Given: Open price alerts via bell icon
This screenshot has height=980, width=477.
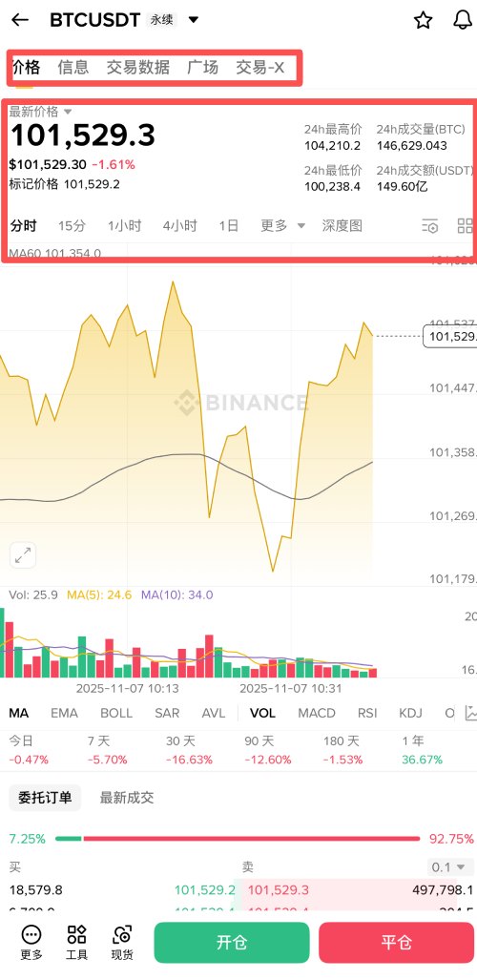Looking at the screenshot, I should pyautogui.click(x=462, y=20).
